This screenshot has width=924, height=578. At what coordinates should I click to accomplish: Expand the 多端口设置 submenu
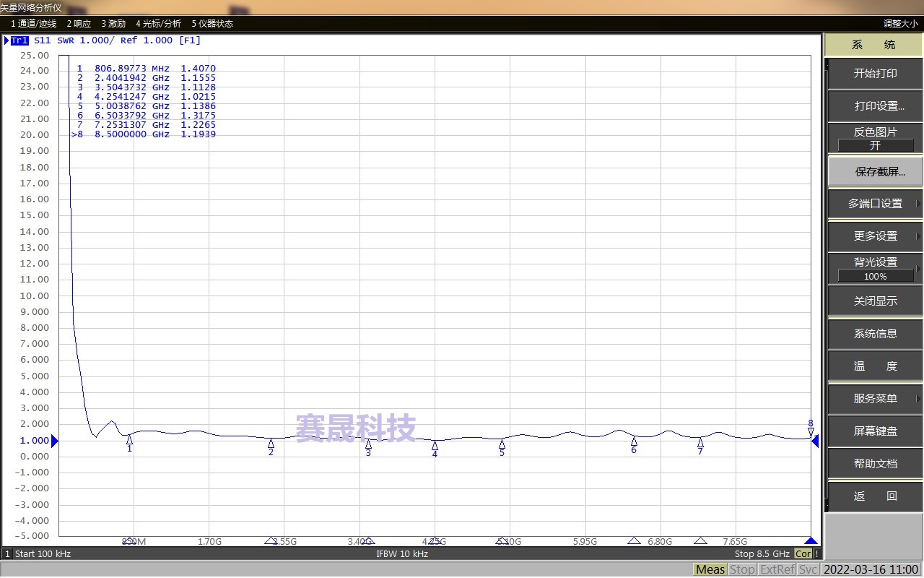[874, 204]
